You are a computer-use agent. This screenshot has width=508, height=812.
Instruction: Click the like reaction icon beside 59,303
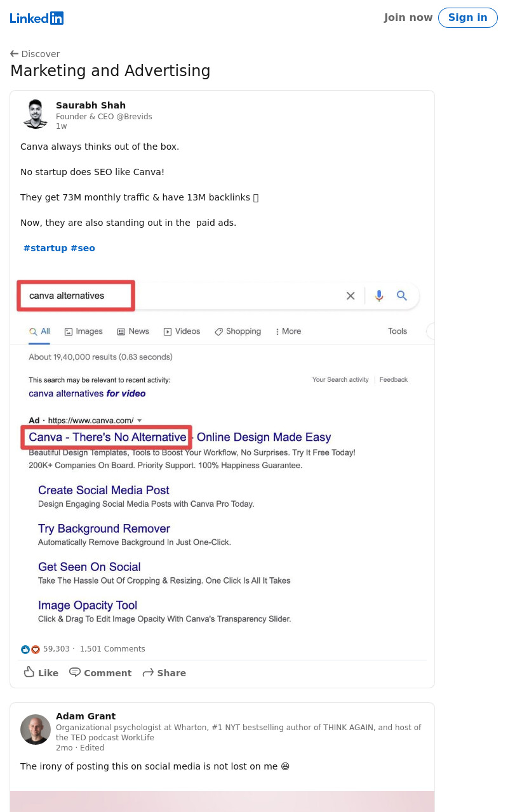[25, 649]
